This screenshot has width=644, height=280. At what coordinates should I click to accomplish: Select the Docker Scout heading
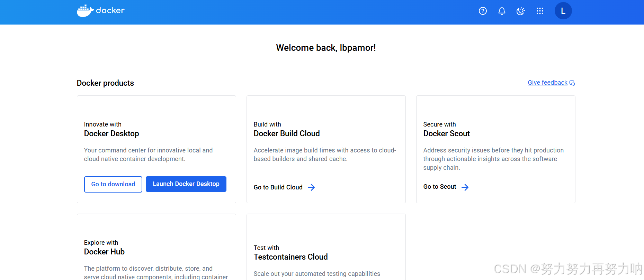click(447, 133)
